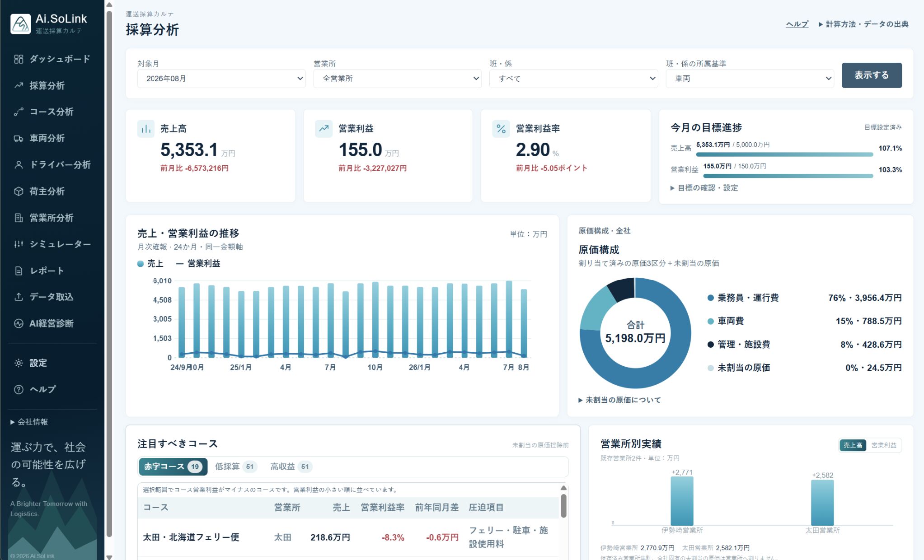Select the 低採算 tab
924x560 pixels.
click(x=235, y=467)
